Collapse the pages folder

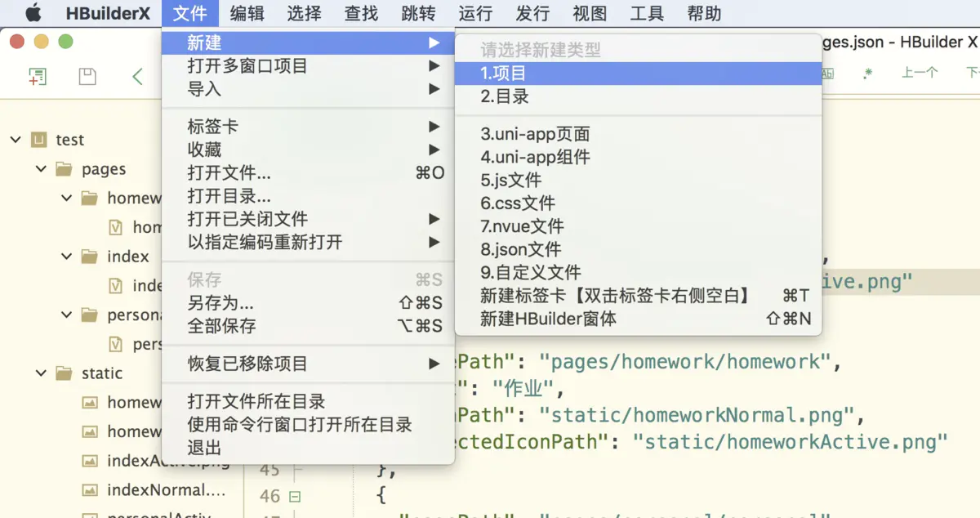42,169
